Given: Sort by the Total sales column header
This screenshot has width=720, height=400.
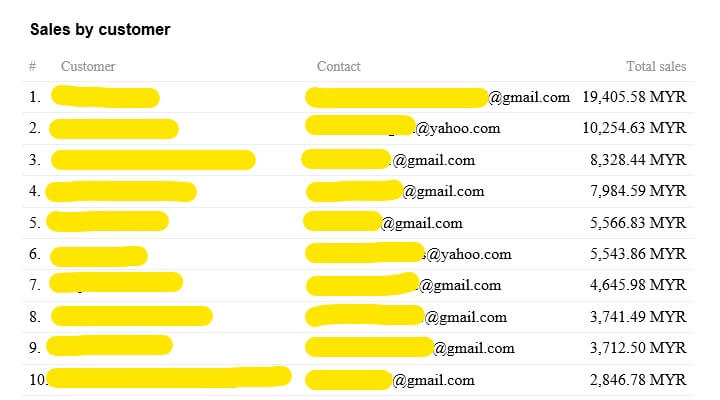Looking at the screenshot, I should coord(656,67).
